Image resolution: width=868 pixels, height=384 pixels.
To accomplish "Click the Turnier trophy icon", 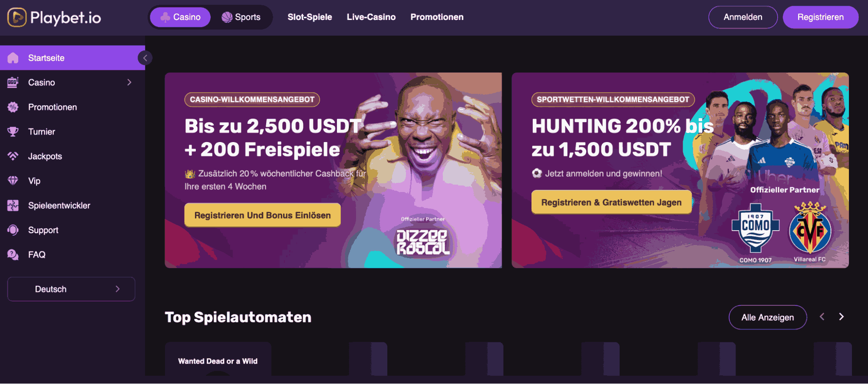I will [x=13, y=132].
